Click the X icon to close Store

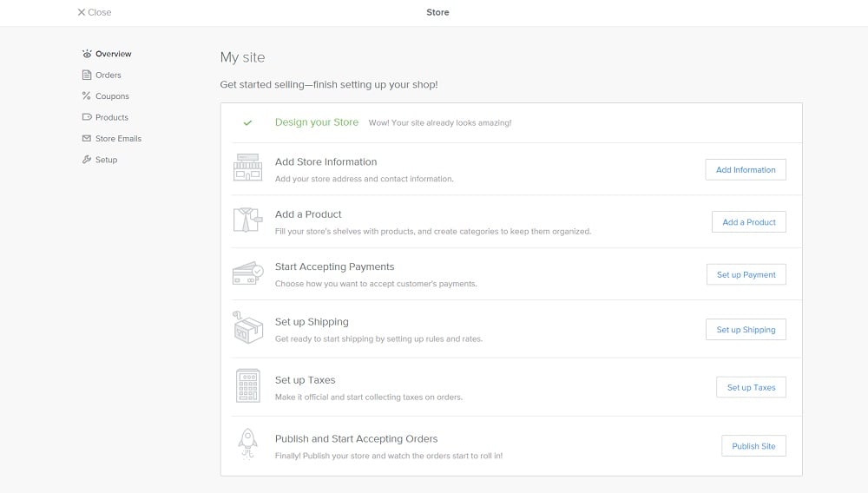[82, 13]
